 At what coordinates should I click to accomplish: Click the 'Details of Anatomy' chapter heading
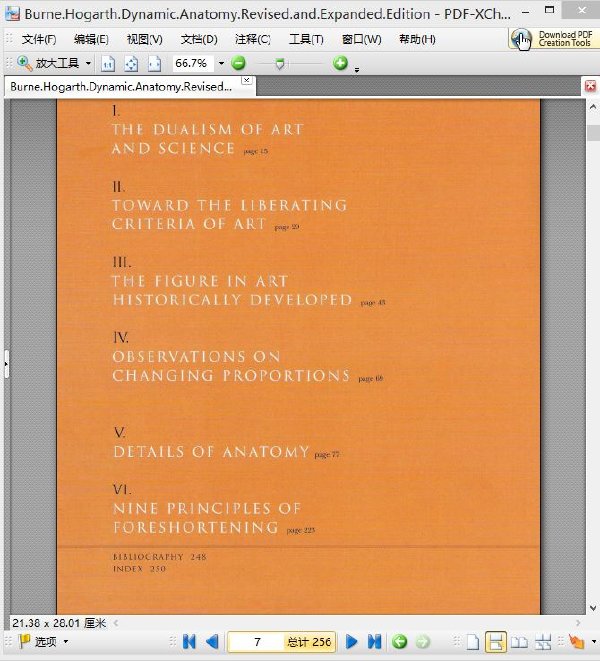211,452
